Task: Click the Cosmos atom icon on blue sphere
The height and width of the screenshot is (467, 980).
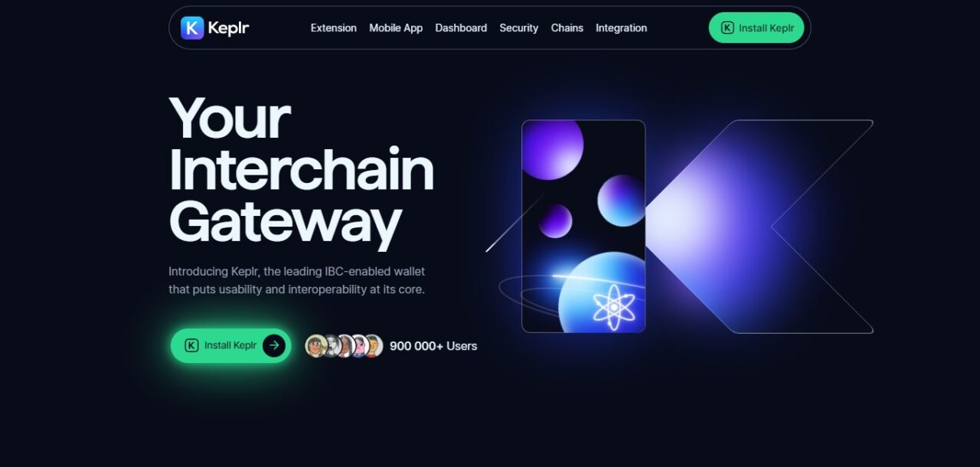Action: point(613,306)
